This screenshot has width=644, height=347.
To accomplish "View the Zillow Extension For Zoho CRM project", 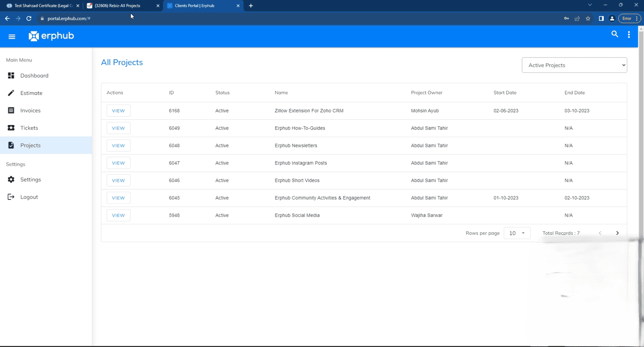I will [x=118, y=111].
